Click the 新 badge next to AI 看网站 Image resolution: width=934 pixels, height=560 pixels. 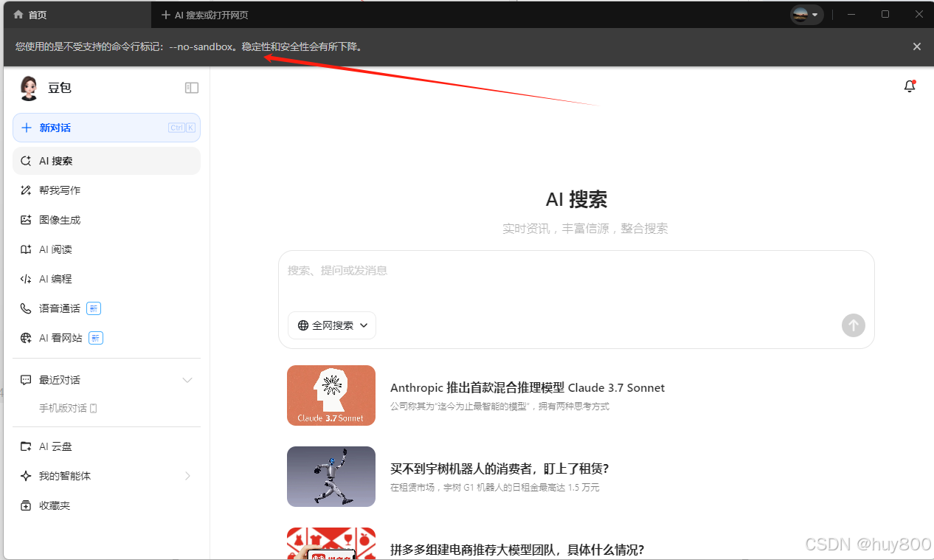(96, 338)
